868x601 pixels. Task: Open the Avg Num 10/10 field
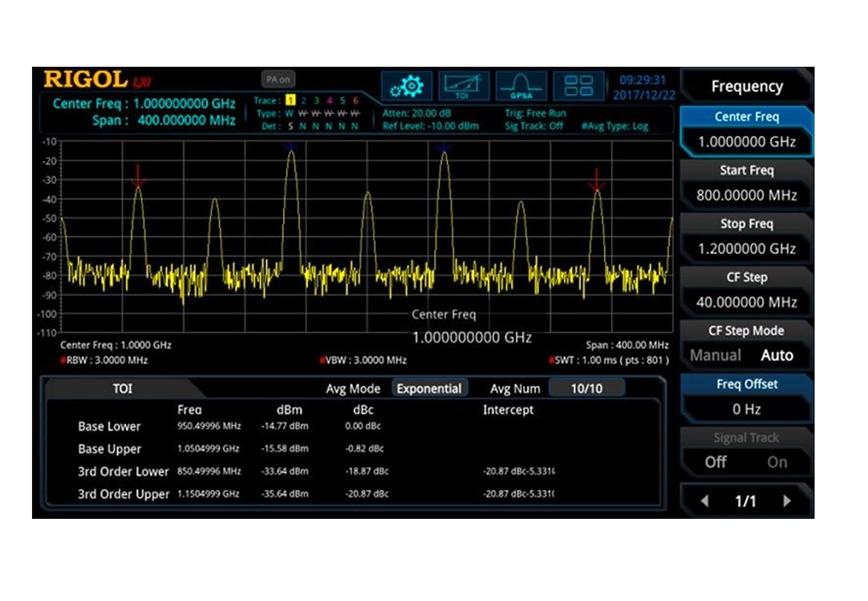587,388
